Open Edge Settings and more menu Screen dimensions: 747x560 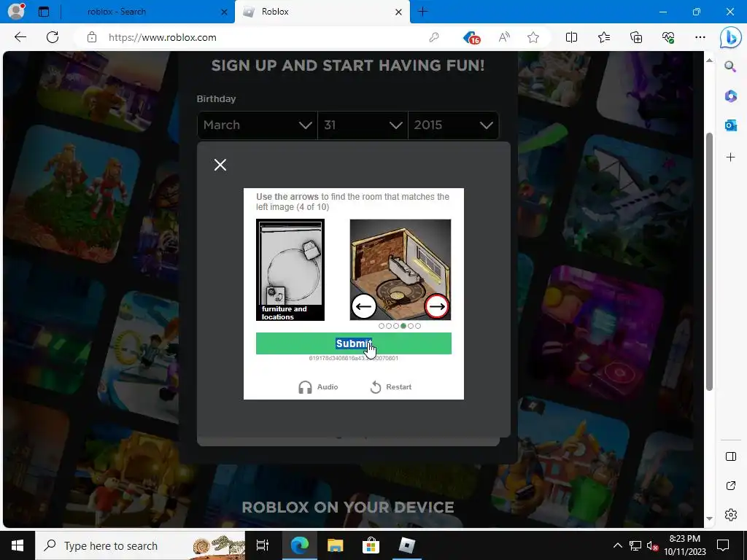[700, 37]
